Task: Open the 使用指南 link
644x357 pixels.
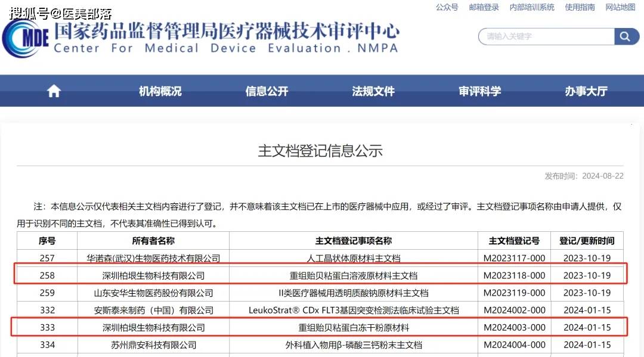Action: click(x=580, y=7)
